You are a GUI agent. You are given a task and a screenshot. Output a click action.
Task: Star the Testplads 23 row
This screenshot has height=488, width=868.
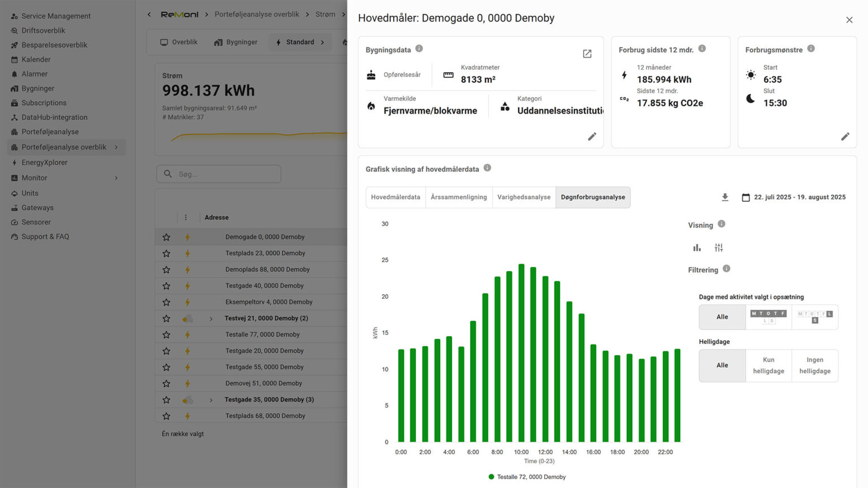(166, 254)
